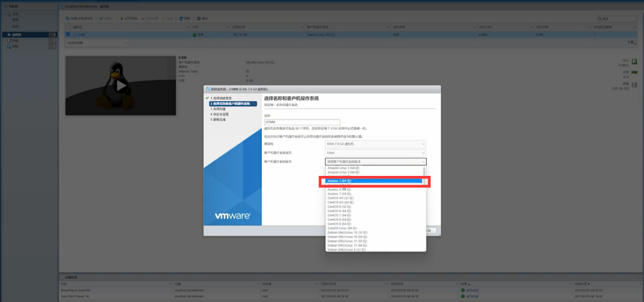Image resolution: width=644 pixels, height=302 pixels.
Task: Click the green 正常 status icon for DSM
Action: click(194, 35)
